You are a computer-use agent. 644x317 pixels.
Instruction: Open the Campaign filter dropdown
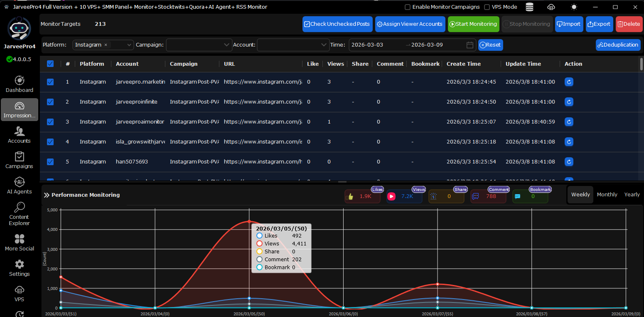pyautogui.click(x=199, y=45)
